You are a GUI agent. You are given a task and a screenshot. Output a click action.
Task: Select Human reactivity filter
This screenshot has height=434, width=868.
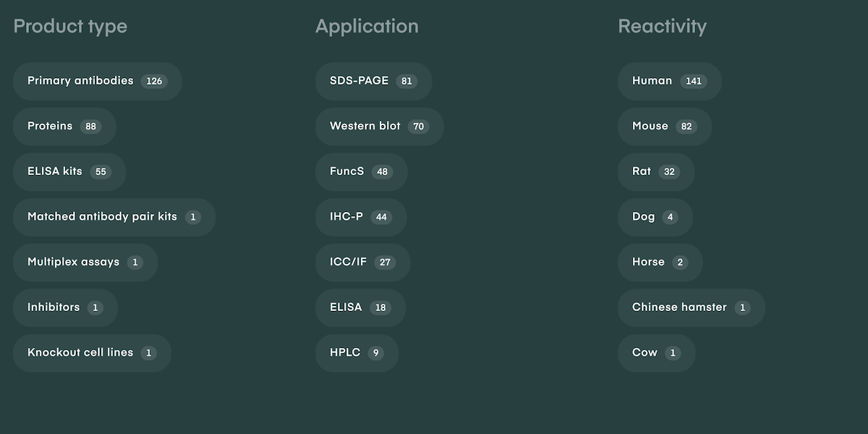(669, 81)
